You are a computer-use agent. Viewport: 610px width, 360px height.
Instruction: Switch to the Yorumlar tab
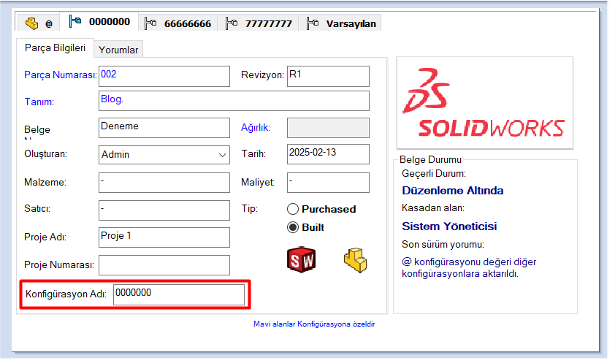(x=118, y=50)
